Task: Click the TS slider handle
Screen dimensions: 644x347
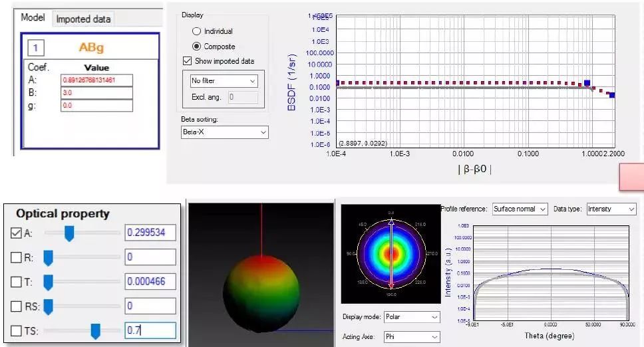Action: tap(96, 330)
